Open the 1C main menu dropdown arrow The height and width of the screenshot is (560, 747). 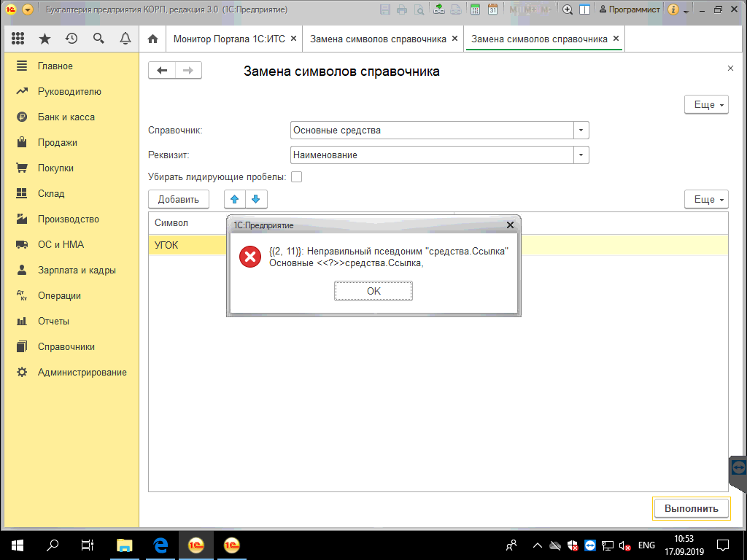click(x=28, y=9)
